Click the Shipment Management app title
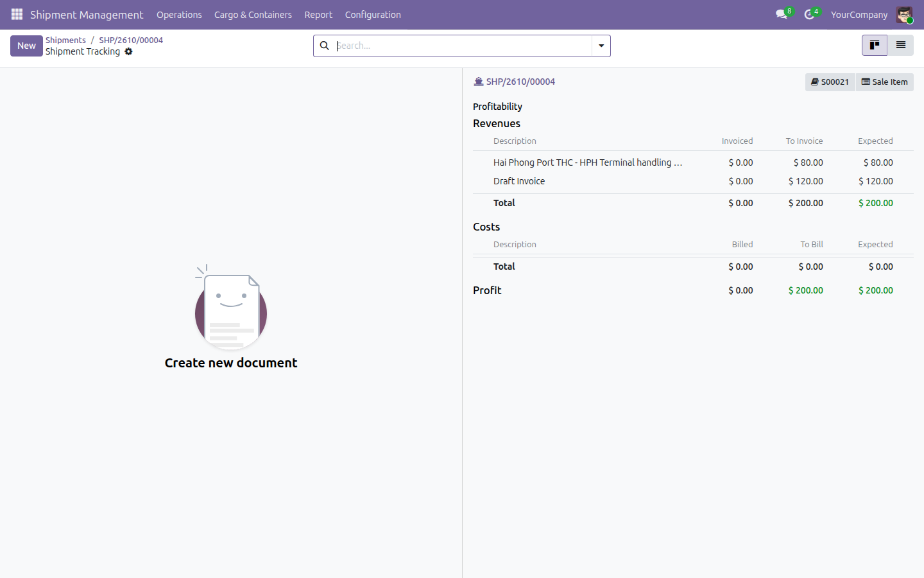 pyautogui.click(x=87, y=15)
